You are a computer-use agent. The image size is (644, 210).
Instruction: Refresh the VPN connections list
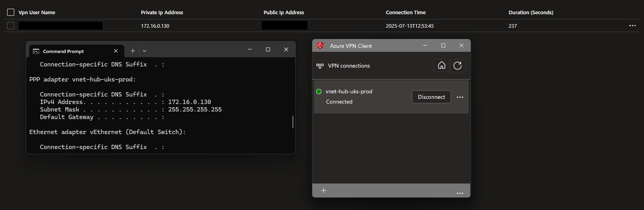click(458, 66)
